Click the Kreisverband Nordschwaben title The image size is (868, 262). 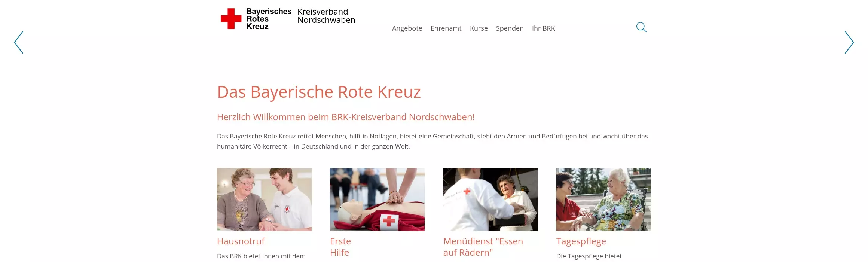coord(326,16)
